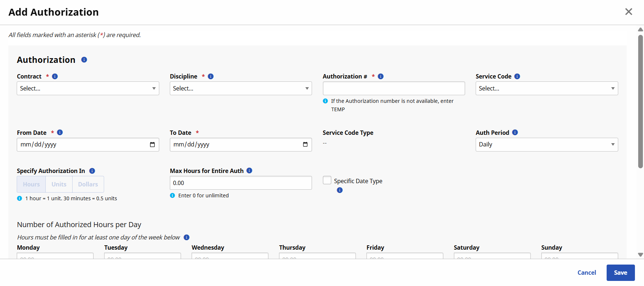Click the info icon beside the hours-per-day hint
Screen dimensions: 644x286
[x=186, y=237]
